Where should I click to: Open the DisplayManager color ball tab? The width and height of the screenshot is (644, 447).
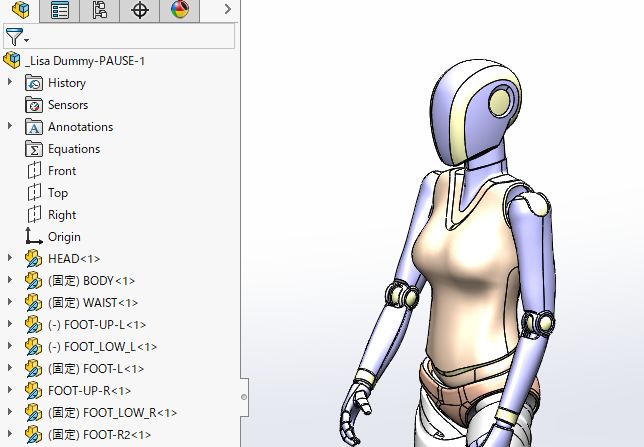tap(179, 10)
